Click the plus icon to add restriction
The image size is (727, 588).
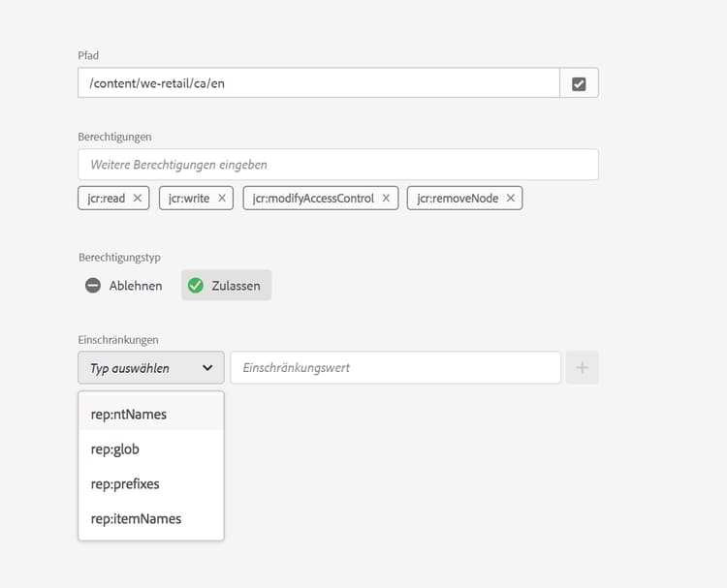pyautogui.click(x=583, y=368)
